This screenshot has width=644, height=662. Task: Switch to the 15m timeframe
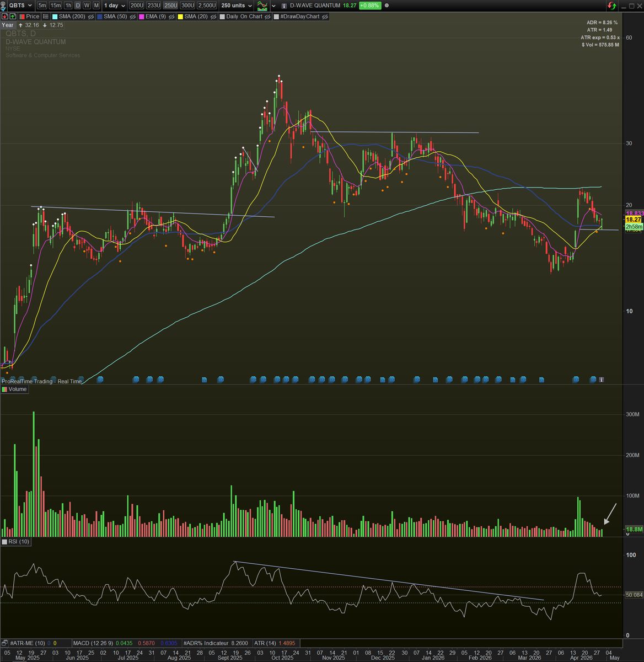tap(56, 6)
